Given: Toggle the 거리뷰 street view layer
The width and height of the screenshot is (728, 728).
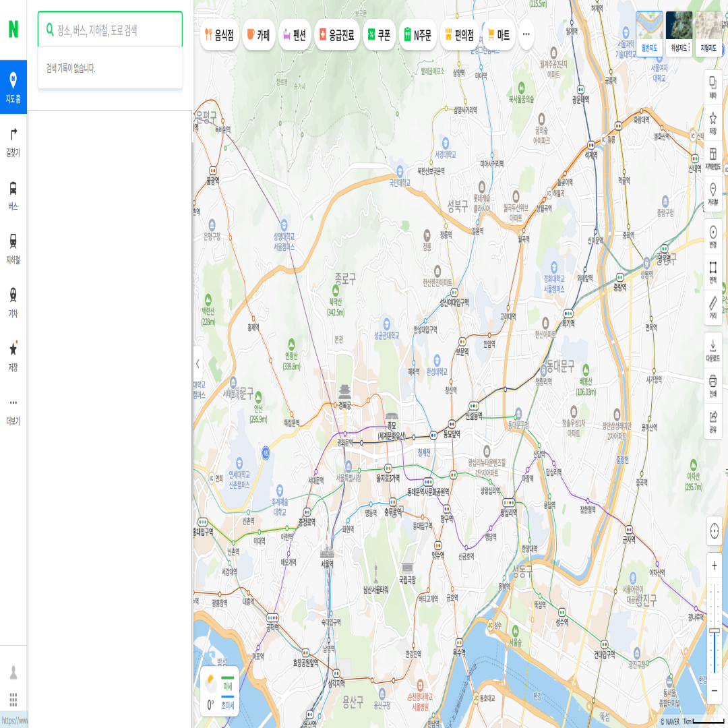Looking at the screenshot, I should click(712, 193).
